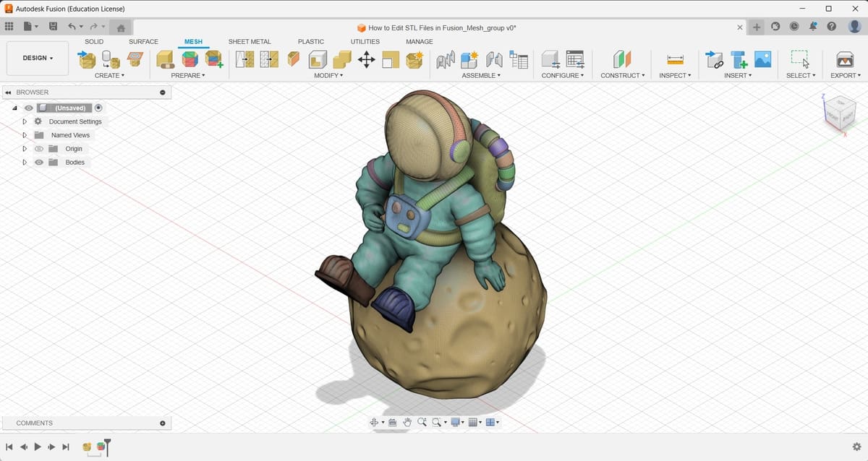Open the MODIFY dropdown menu

point(328,75)
